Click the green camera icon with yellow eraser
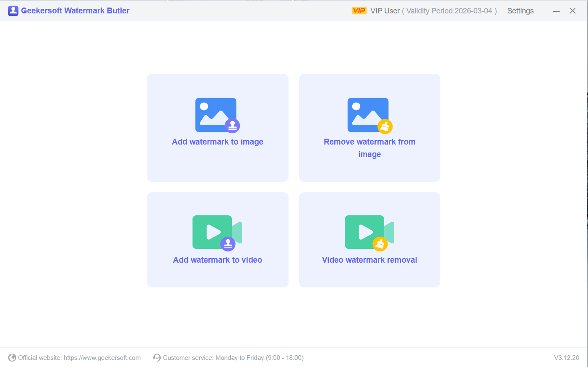 369,233
